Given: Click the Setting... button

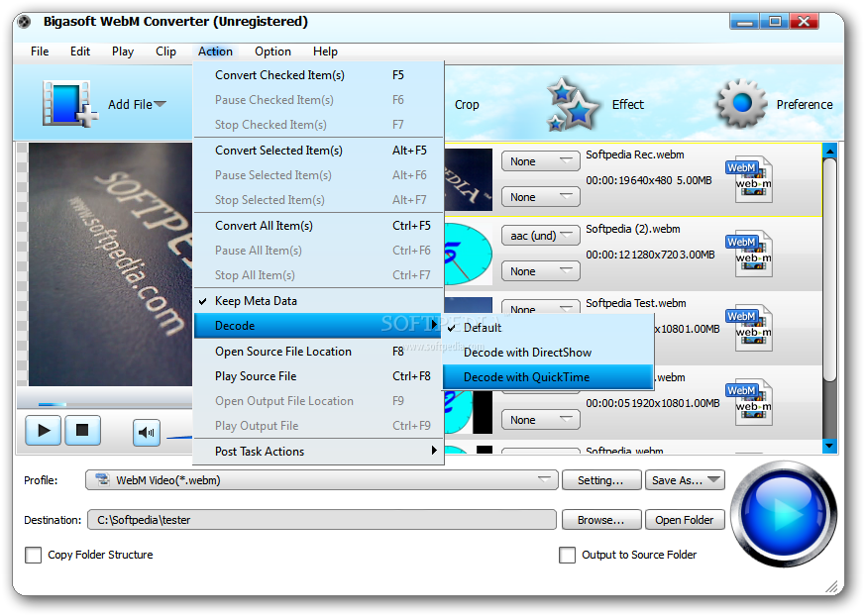Looking at the screenshot, I should [x=601, y=479].
